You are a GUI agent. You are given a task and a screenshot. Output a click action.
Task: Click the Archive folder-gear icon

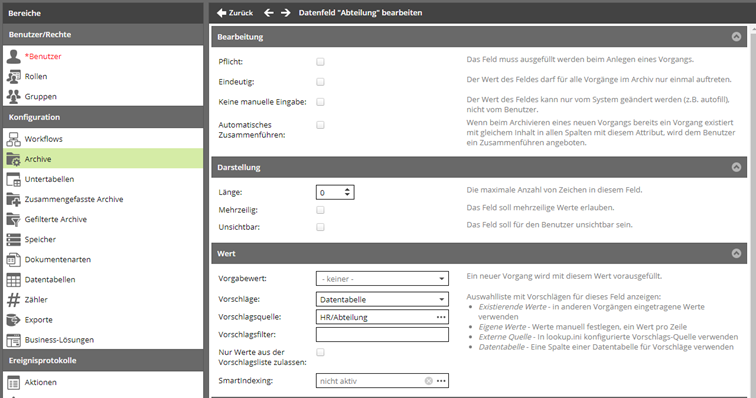[x=14, y=159]
